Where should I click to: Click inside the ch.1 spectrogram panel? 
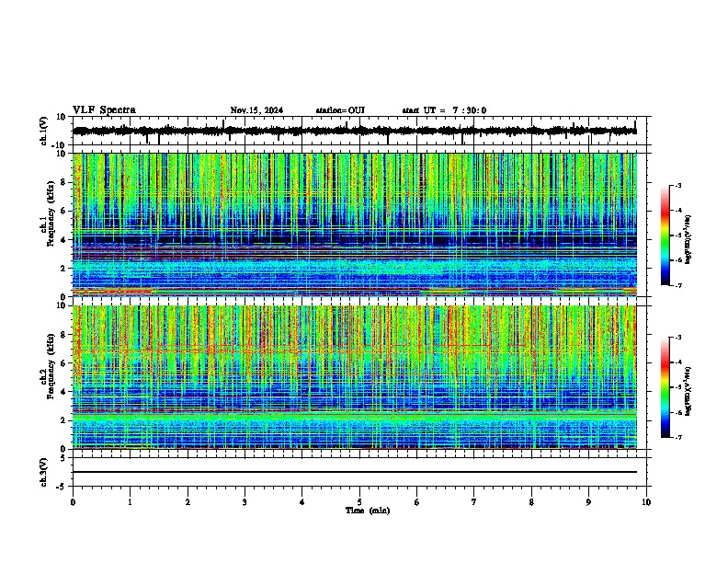(354, 224)
